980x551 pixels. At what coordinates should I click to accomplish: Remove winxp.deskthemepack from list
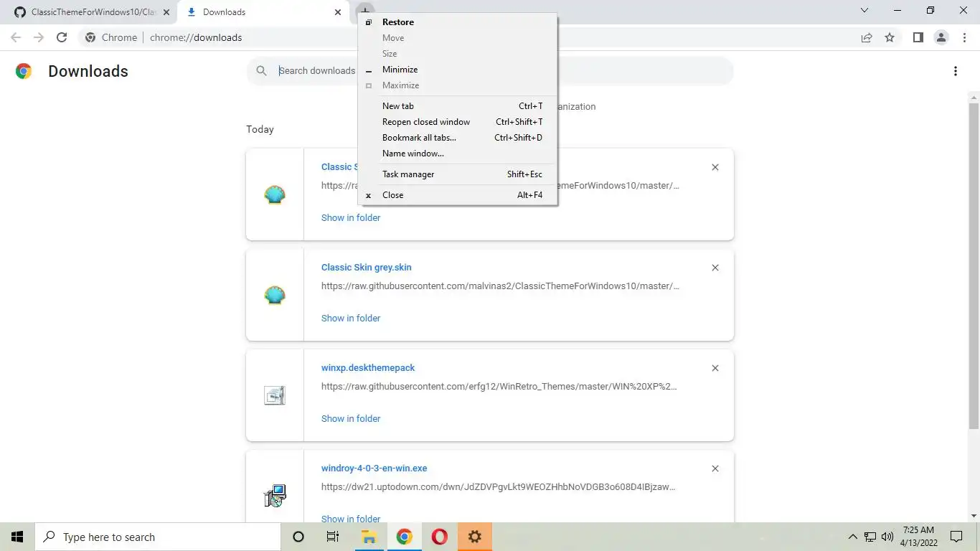(x=715, y=368)
